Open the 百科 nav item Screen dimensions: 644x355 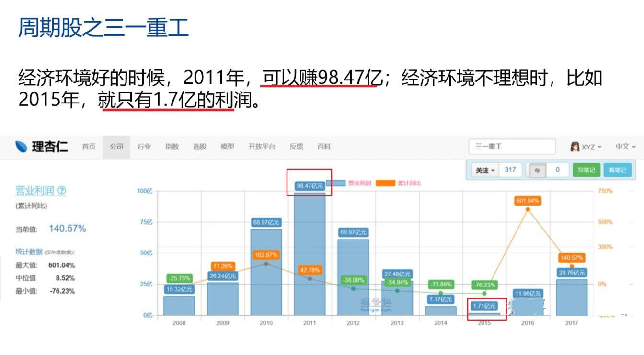(x=324, y=147)
